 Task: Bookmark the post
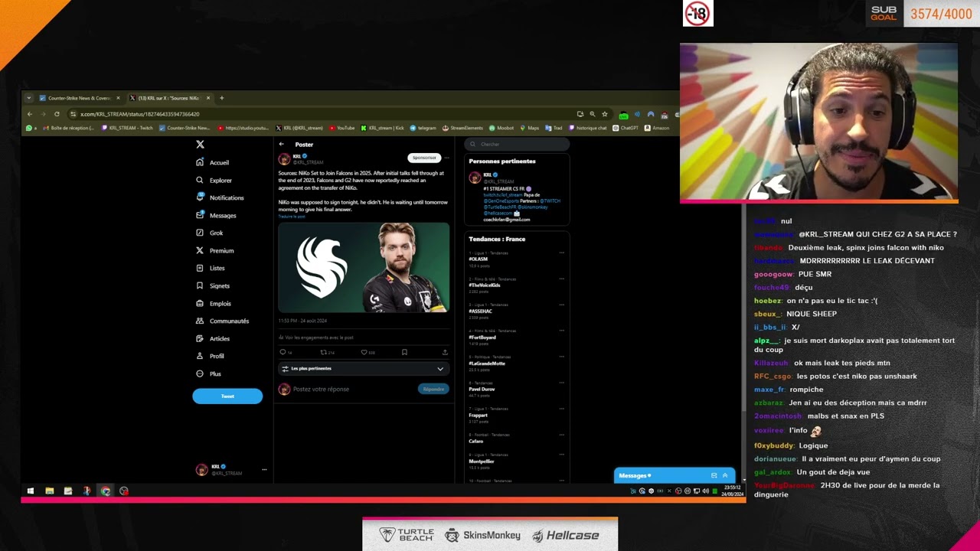pyautogui.click(x=404, y=352)
